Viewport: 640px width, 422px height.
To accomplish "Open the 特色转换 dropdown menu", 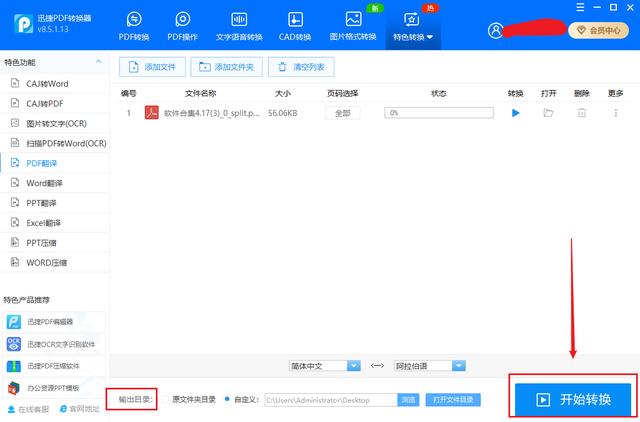I will (x=411, y=27).
